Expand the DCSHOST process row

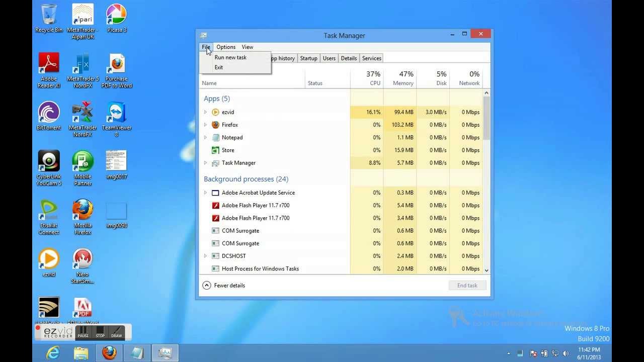click(x=205, y=256)
